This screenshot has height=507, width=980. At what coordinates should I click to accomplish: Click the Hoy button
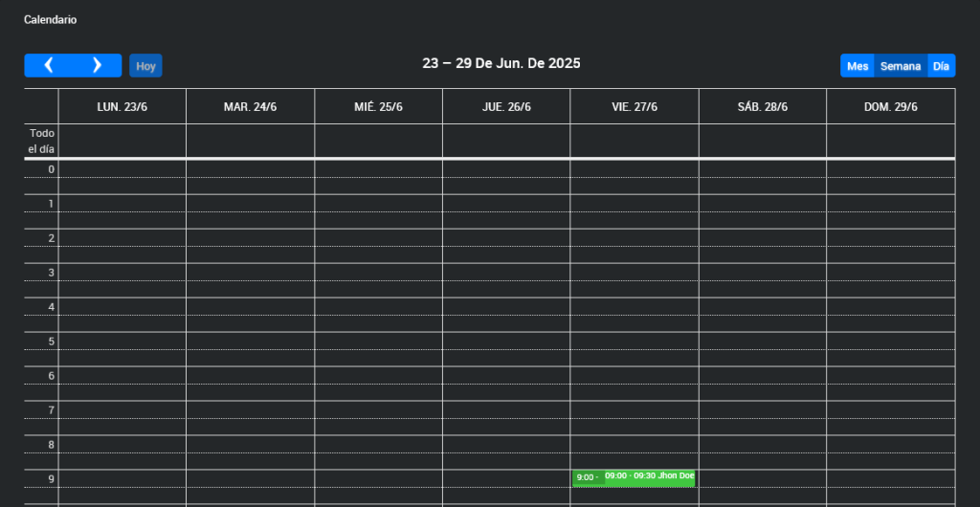click(145, 66)
